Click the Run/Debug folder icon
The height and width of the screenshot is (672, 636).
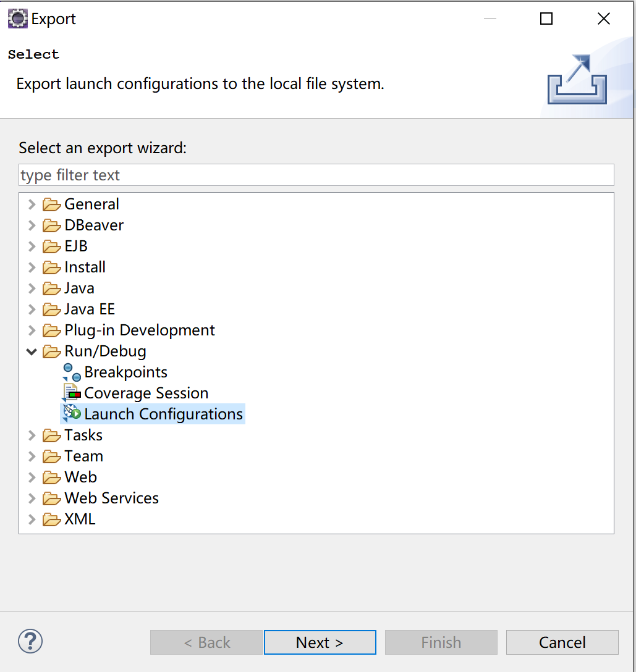point(51,351)
